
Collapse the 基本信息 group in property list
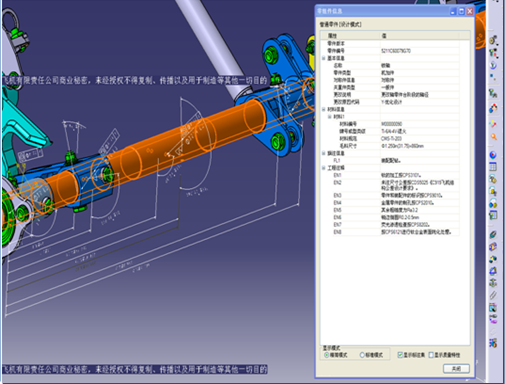(x=323, y=58)
